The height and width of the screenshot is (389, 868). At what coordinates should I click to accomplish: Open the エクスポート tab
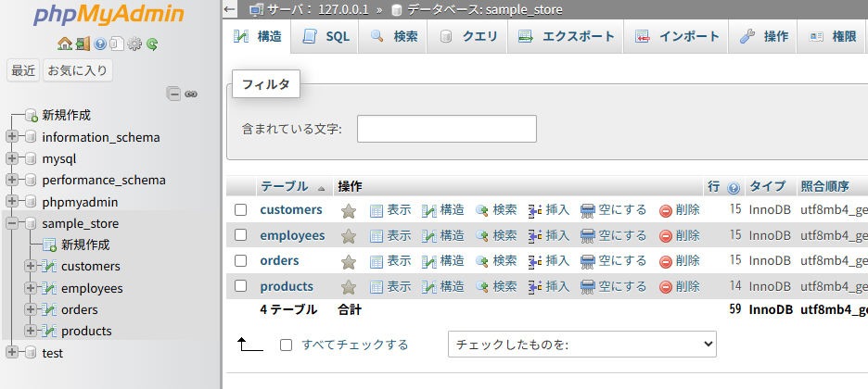coord(567,37)
